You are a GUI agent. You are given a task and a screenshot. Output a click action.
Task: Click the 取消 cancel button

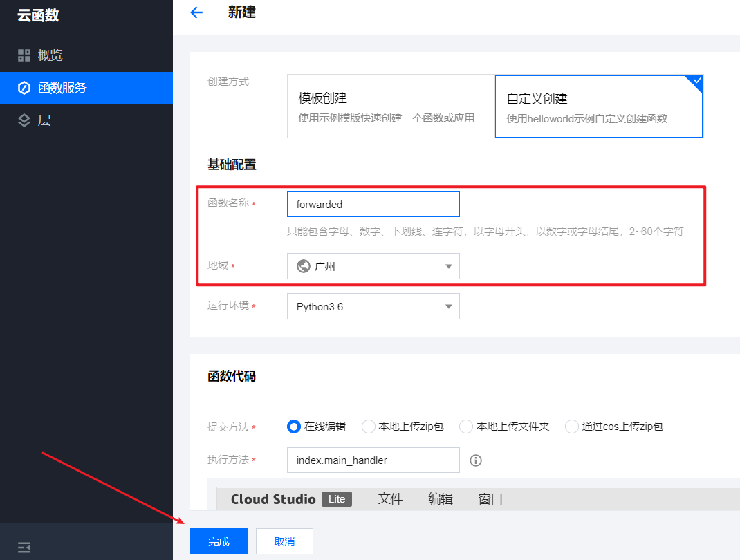click(x=284, y=541)
